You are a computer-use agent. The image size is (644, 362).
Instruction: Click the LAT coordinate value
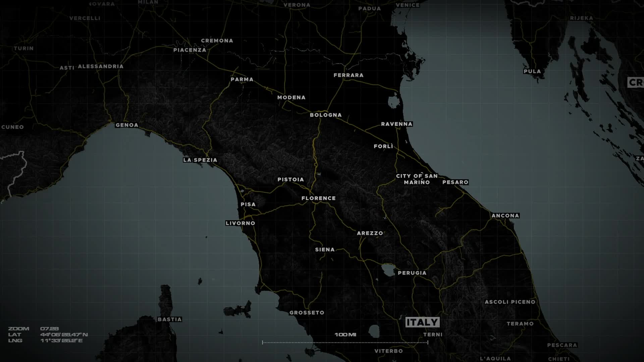(64, 335)
